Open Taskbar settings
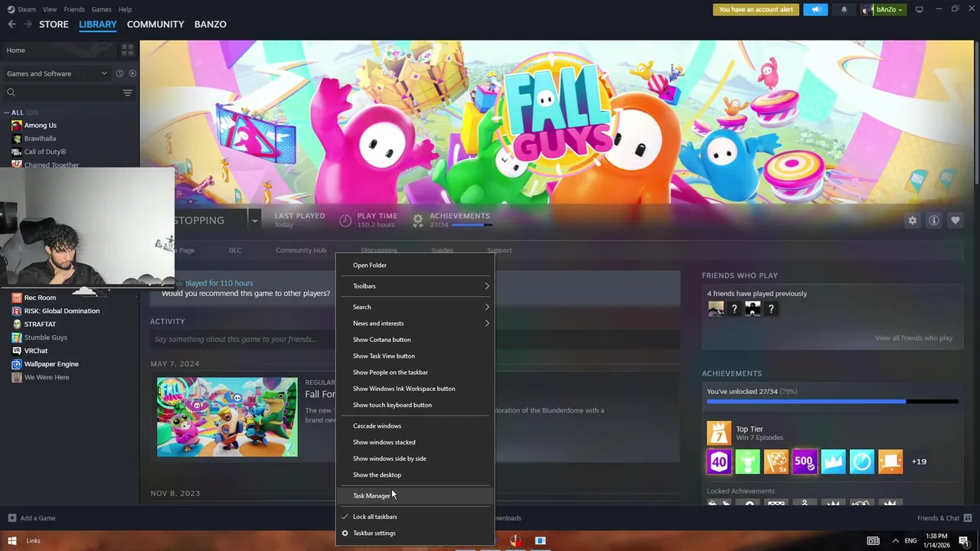980x551 pixels. click(x=415, y=533)
